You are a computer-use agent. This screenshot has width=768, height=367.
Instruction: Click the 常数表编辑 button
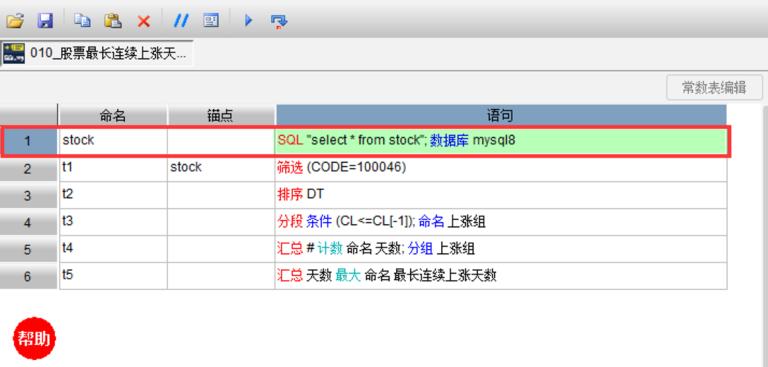click(715, 88)
